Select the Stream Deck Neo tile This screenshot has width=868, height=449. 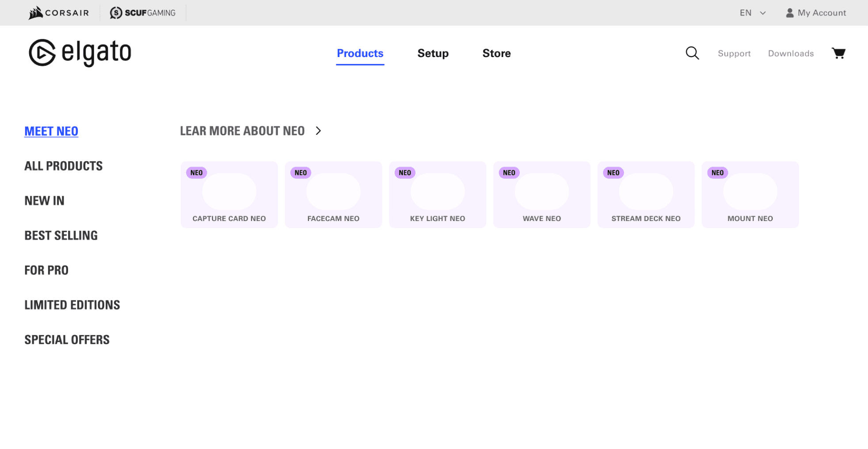point(646,194)
